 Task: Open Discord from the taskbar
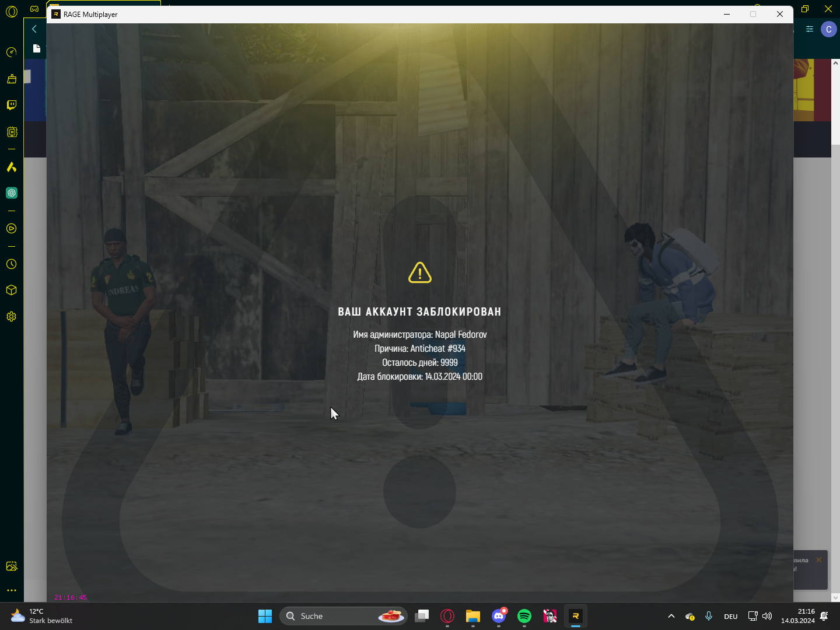click(x=499, y=616)
